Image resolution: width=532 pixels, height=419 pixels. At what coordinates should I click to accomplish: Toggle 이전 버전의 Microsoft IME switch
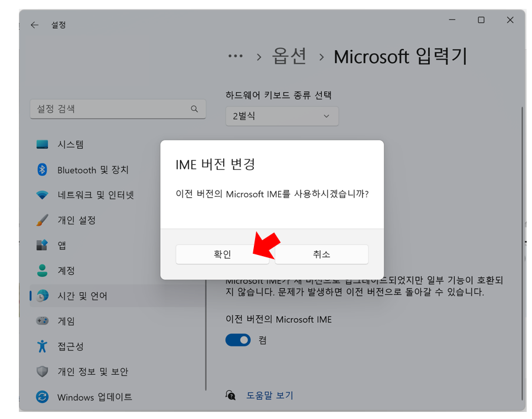[x=238, y=340]
